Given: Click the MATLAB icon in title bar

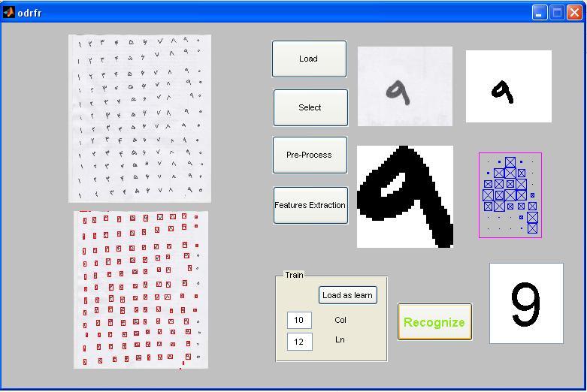Looking at the screenshot, I should point(8,13).
